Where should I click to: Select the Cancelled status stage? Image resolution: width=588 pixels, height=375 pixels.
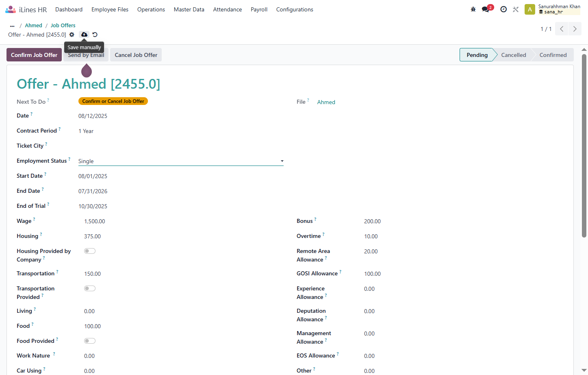point(514,55)
